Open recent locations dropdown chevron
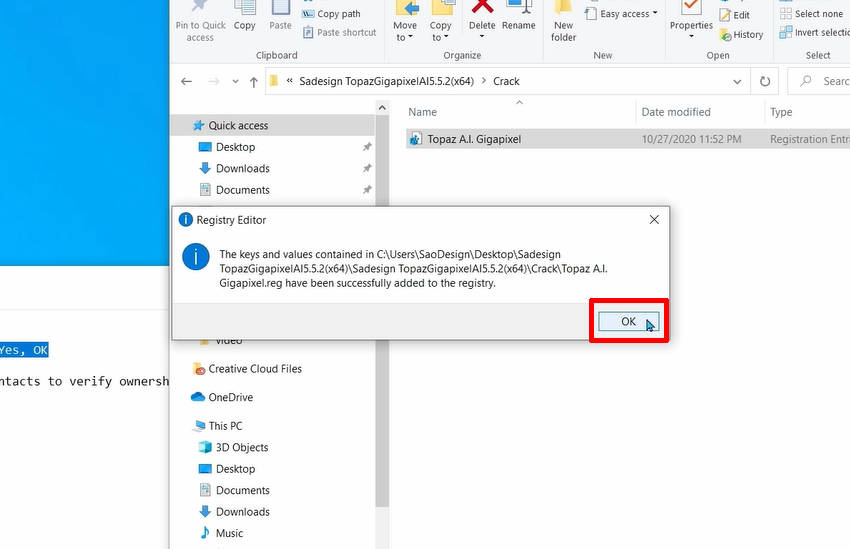This screenshot has width=850, height=549. tap(235, 81)
